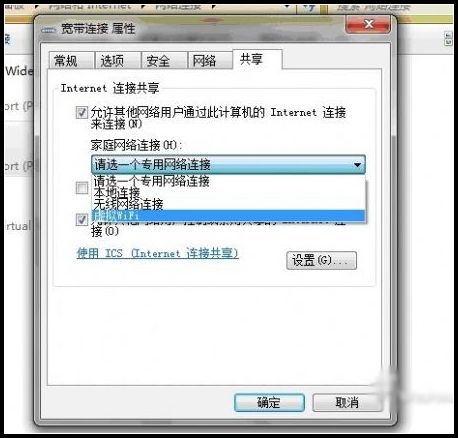Viewport: 458px width, 438px height.
Task: Click the small pane icon at right edge
Action: click(448, 38)
